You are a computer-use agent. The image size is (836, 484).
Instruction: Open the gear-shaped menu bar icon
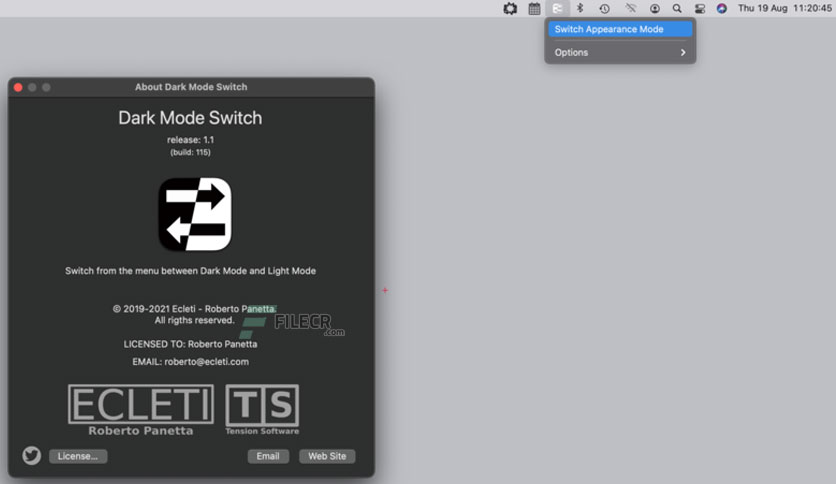coord(510,9)
